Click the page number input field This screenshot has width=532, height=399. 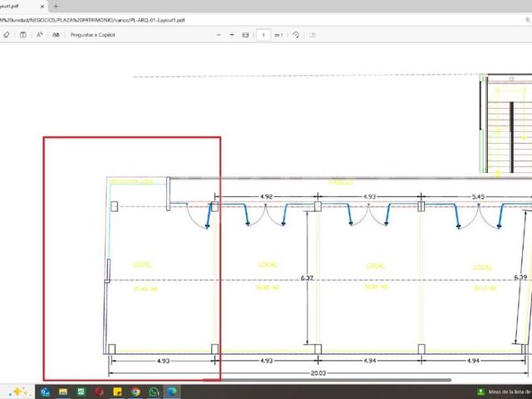tap(264, 35)
